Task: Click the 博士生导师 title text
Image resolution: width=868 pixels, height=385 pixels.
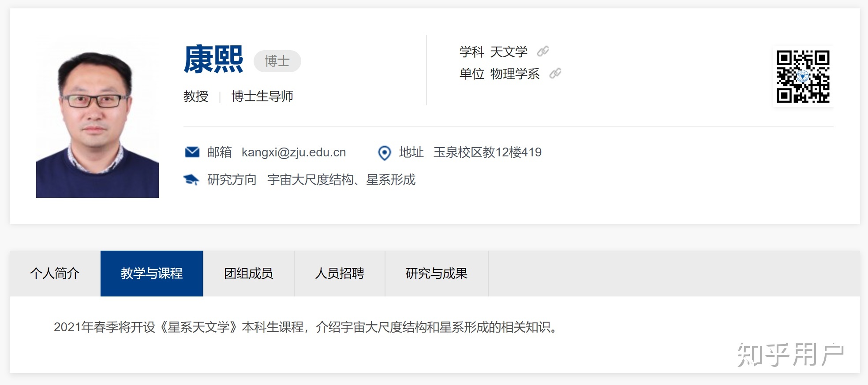Action: coord(262,96)
